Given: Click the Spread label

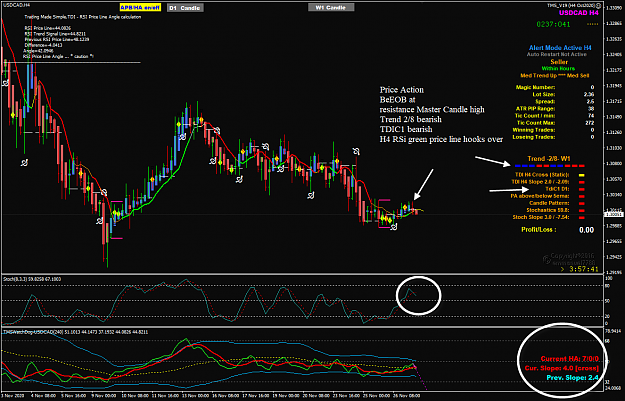Looking at the screenshot, I should coord(545,102).
